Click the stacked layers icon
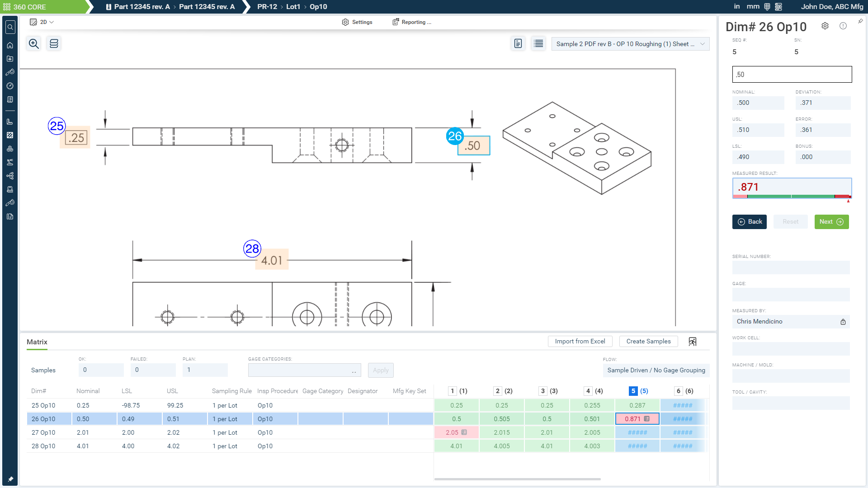 54,43
